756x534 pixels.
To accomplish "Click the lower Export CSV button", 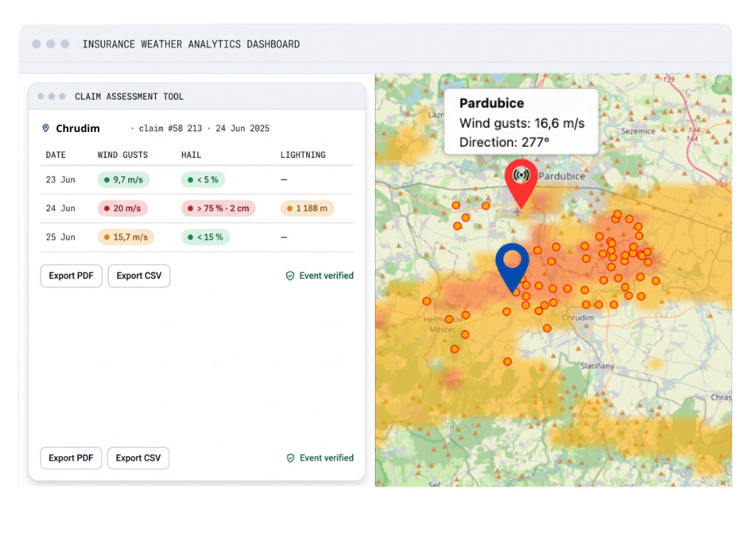I will 139,458.
